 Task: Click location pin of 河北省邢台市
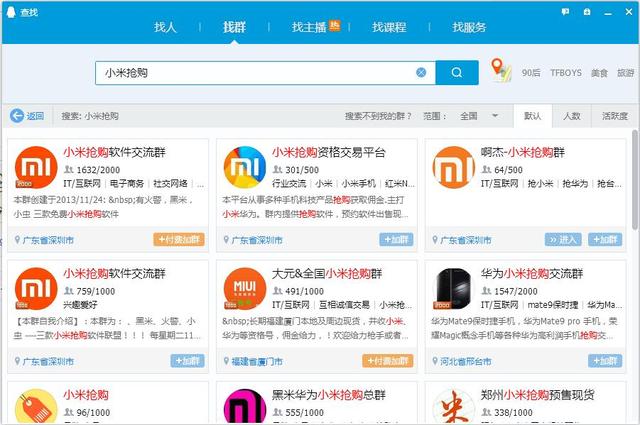435,361
